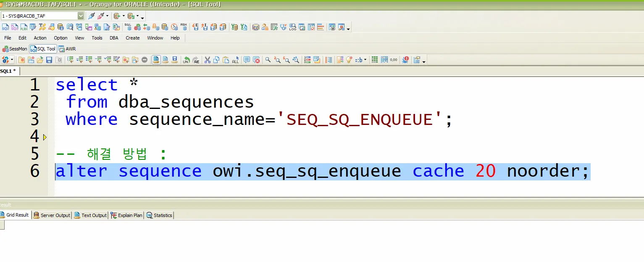Open the connection combo box 1 - SYS@RACDB_TAF
Image resolution: width=644 pixels, height=262 pixels.
42,16
